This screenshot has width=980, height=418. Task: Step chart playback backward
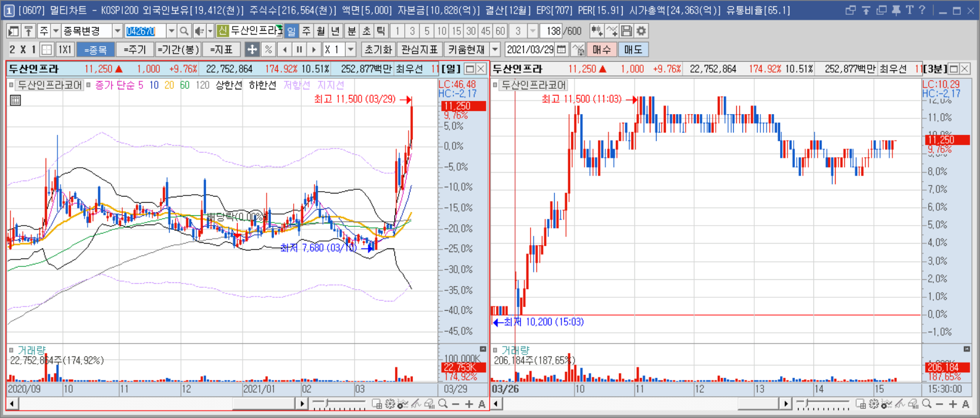click(x=284, y=50)
